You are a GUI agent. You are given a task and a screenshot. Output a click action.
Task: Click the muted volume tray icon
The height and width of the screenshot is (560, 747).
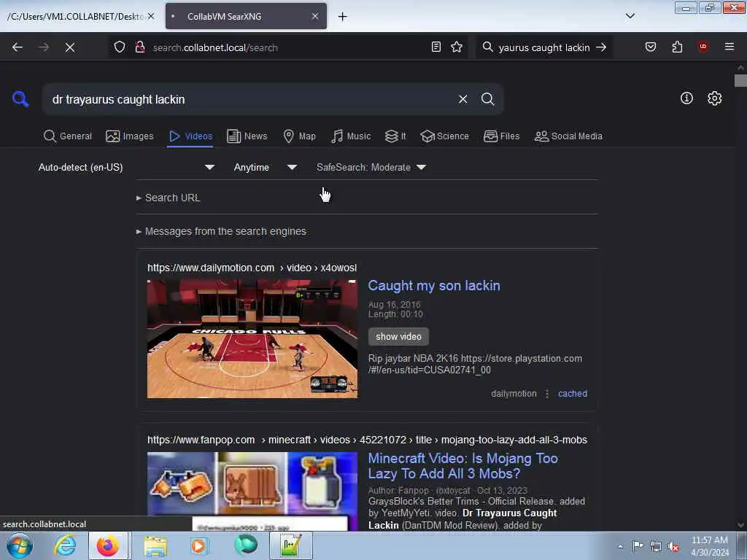click(673, 547)
